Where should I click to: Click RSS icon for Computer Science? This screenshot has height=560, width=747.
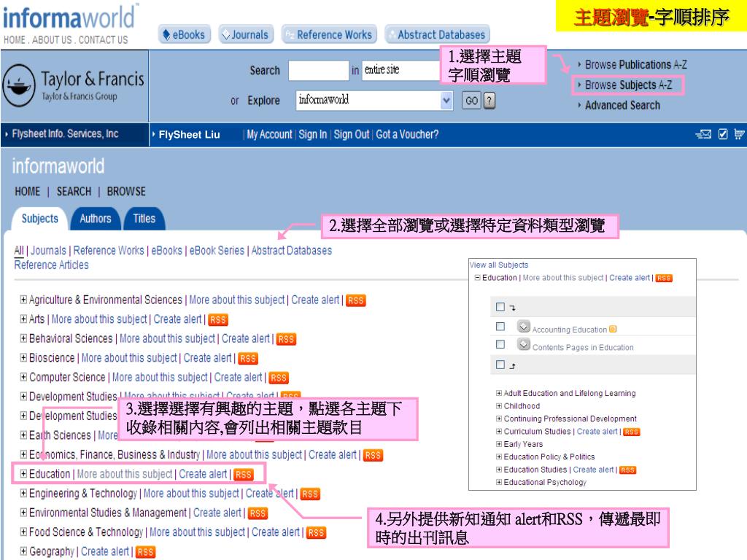point(278,378)
